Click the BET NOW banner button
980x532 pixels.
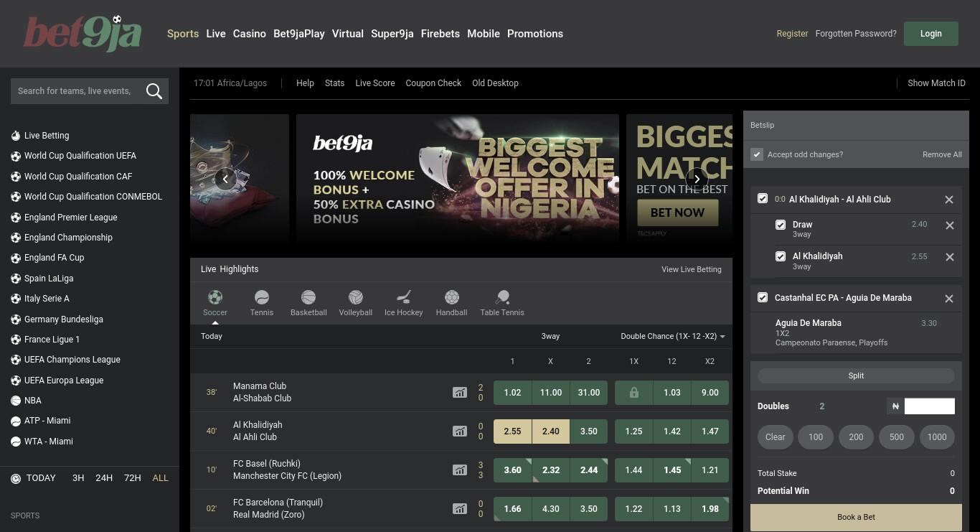click(677, 213)
